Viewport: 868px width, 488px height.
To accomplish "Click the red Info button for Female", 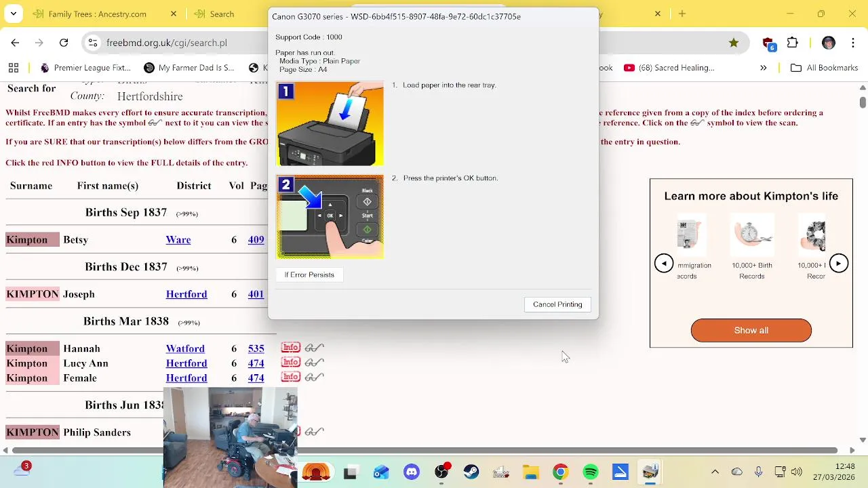I will click(x=290, y=377).
